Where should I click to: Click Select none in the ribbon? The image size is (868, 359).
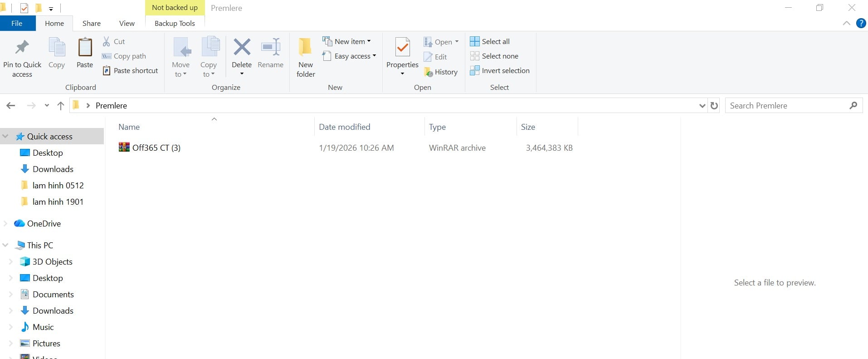tap(499, 56)
